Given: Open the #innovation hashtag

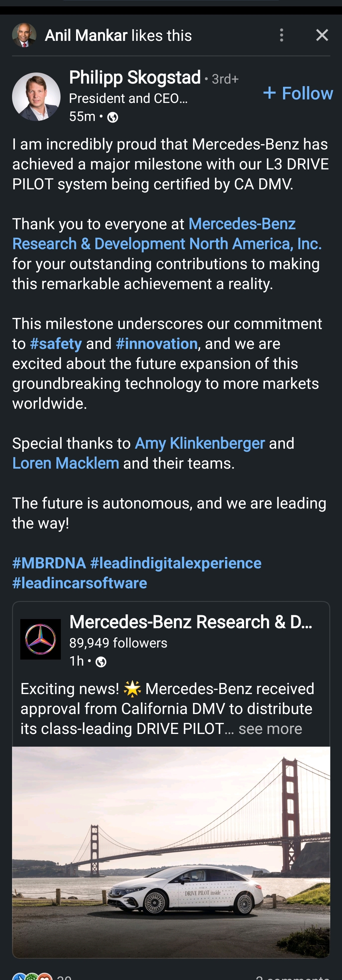Looking at the screenshot, I should (x=157, y=344).
